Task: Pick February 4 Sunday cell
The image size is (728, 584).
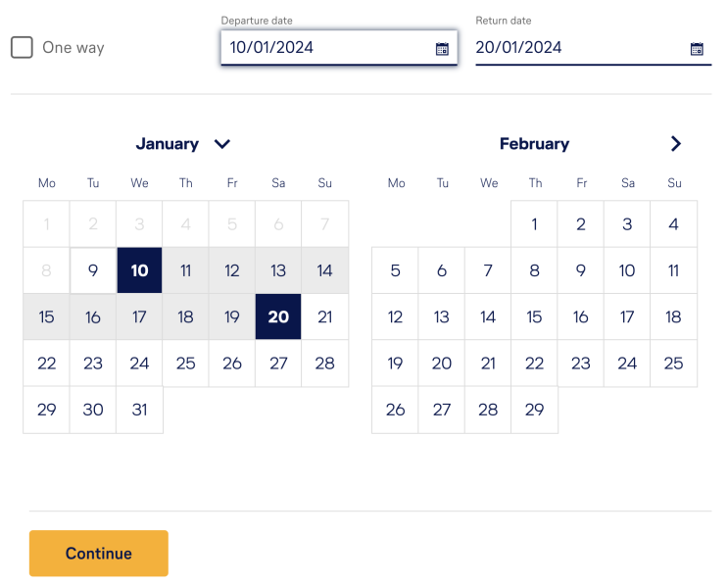Action: click(674, 224)
